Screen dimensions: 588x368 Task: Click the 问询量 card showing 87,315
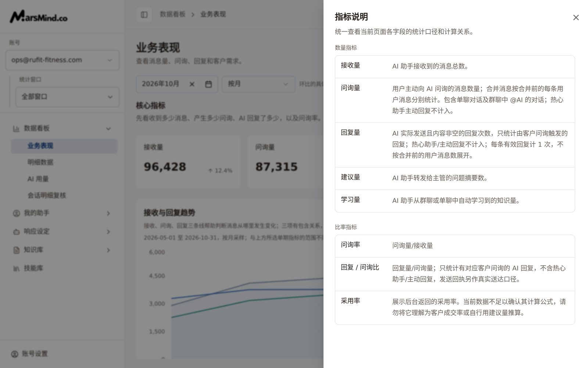pyautogui.click(x=285, y=162)
